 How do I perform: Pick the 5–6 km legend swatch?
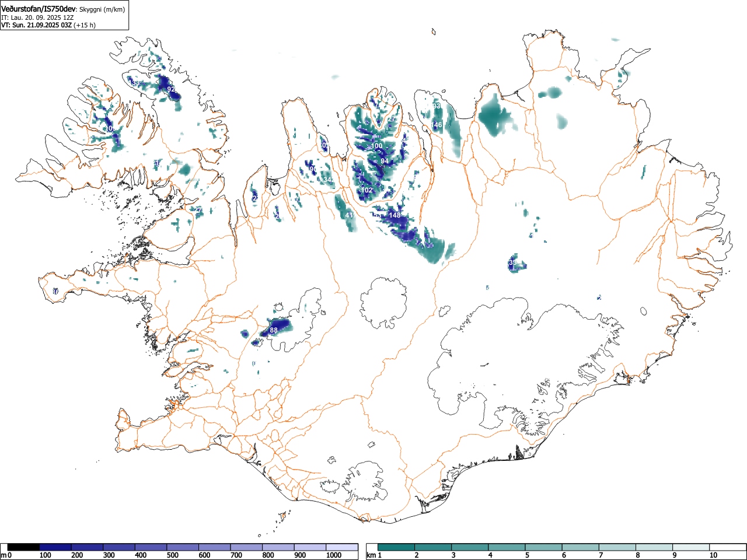[x=544, y=547]
